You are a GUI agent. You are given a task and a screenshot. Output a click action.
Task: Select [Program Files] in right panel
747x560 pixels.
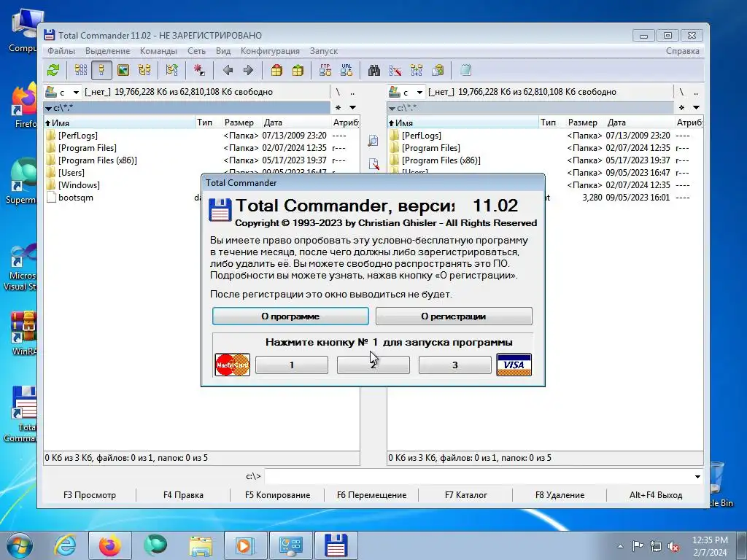tap(431, 148)
